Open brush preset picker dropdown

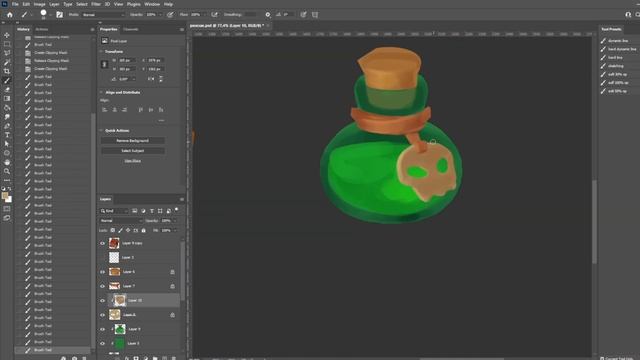[x=50, y=15]
